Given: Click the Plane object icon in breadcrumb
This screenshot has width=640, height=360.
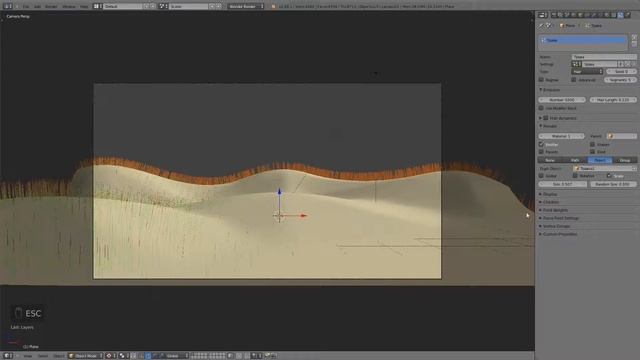Looking at the screenshot, I should pos(562,25).
